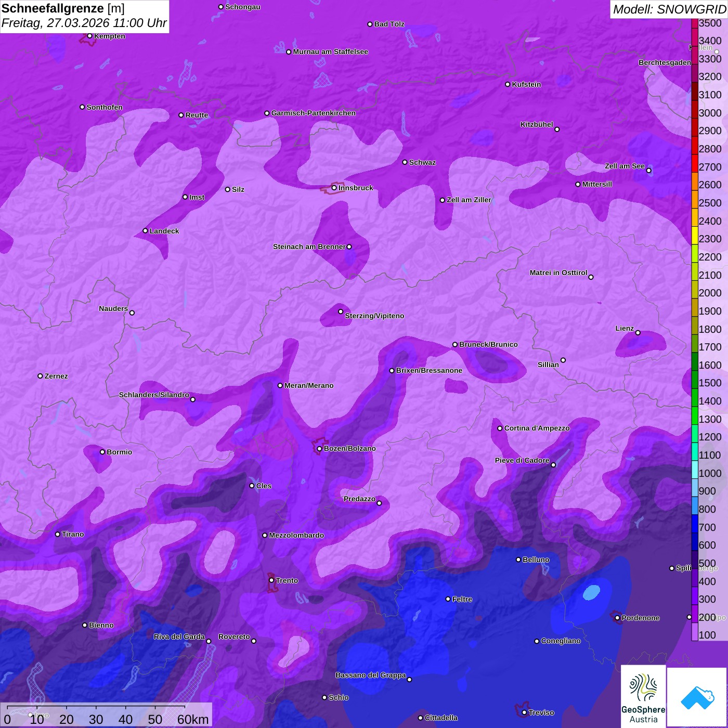
Task: Click the light purple legend swatch at 100
Action: tap(695, 632)
